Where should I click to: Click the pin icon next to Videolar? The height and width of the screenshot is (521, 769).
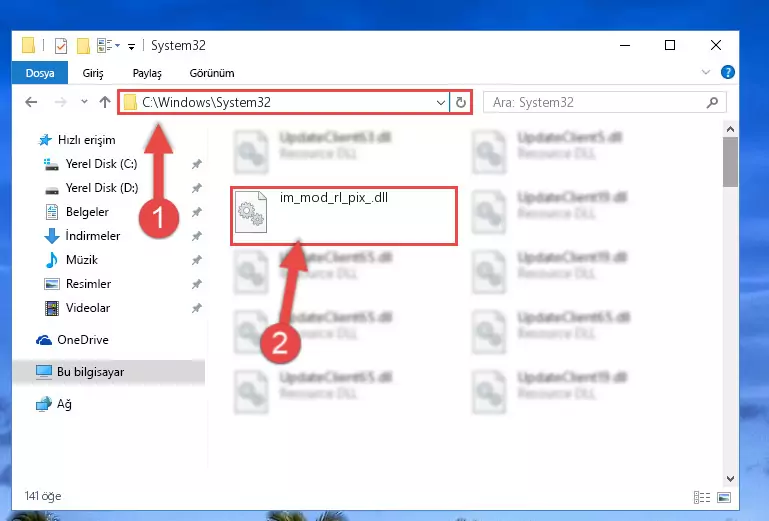(x=197, y=308)
